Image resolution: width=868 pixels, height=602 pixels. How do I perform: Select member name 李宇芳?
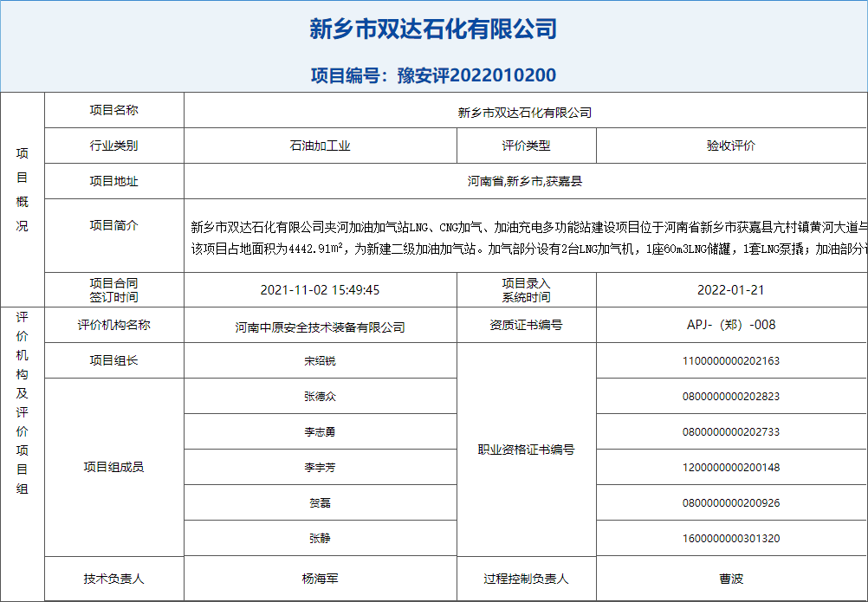(x=320, y=468)
